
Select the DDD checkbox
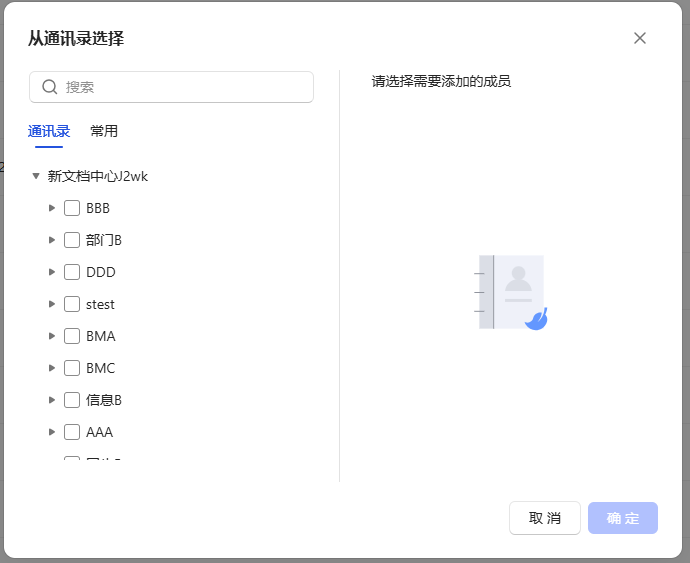tap(72, 272)
